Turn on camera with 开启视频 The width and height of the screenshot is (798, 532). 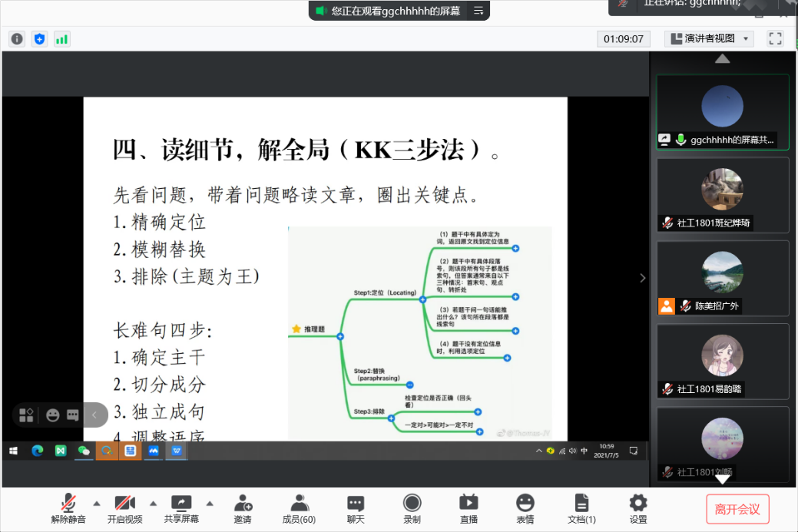[x=125, y=508]
